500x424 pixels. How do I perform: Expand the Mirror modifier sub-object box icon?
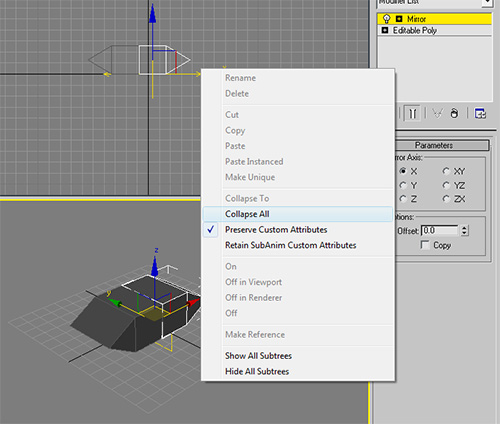(x=399, y=19)
